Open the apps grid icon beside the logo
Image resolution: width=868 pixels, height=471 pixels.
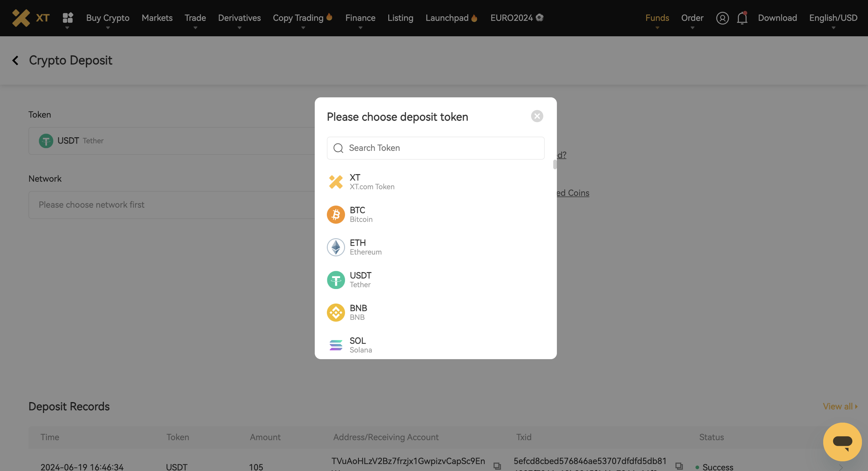(x=67, y=18)
